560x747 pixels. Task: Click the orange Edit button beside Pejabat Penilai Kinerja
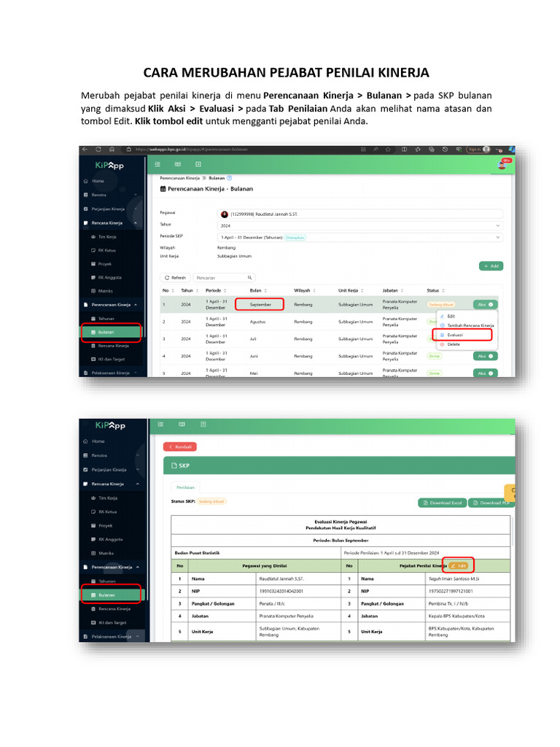pyautogui.click(x=458, y=565)
